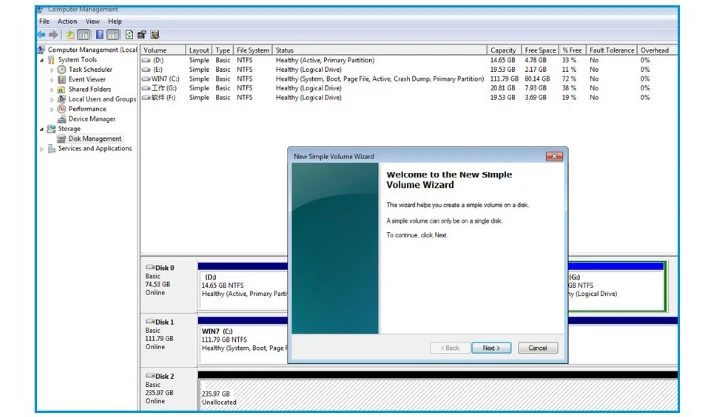The image size is (707, 417).
Task: Select the Device Manager icon in the tree
Action: coord(62,119)
